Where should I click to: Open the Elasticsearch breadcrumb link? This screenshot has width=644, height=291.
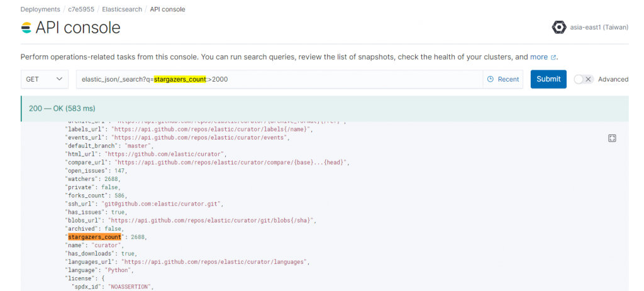[x=122, y=9]
